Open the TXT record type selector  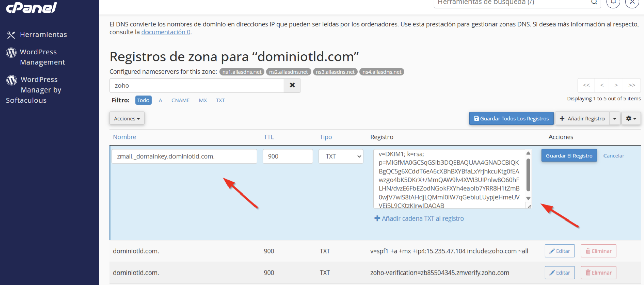(341, 156)
